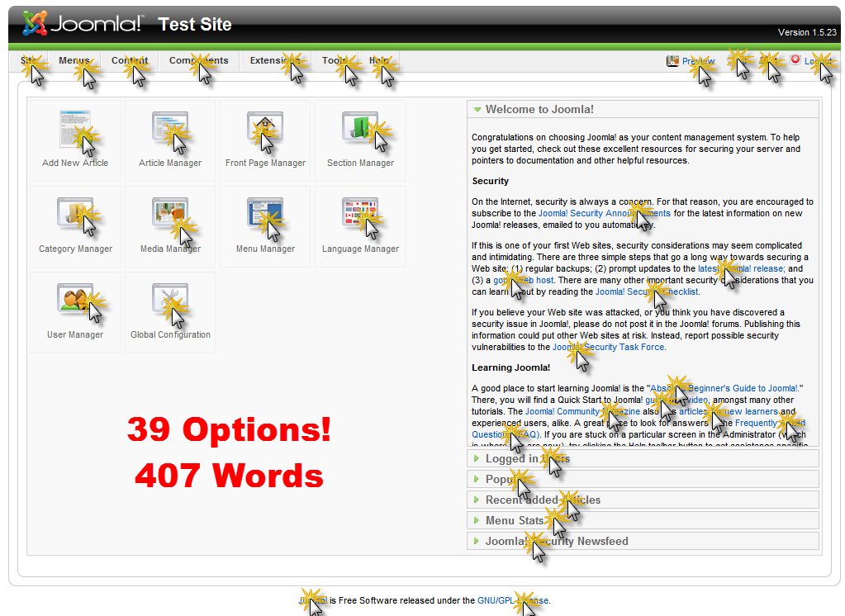This screenshot has width=845, height=616.
Task: Click the Learning Joomla! heading
Action: click(510, 367)
